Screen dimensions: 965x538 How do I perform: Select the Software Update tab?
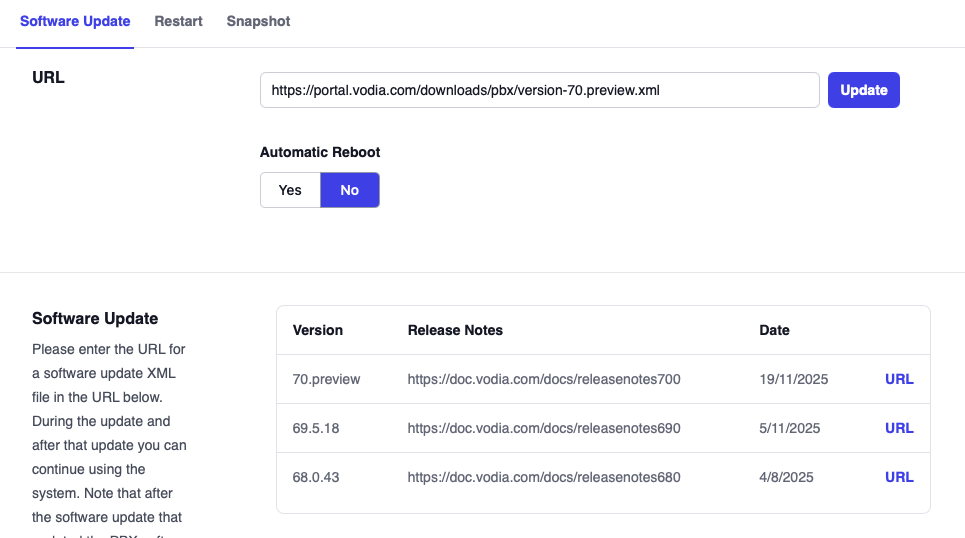point(75,21)
